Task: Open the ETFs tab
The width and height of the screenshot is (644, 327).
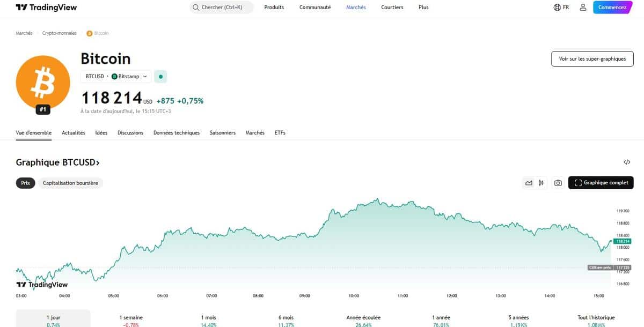Action: coord(280,133)
